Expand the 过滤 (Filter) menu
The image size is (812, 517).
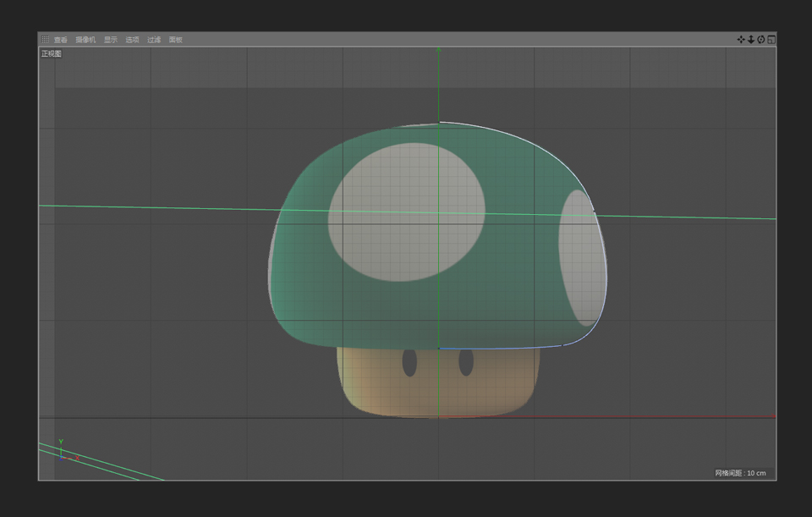point(154,40)
